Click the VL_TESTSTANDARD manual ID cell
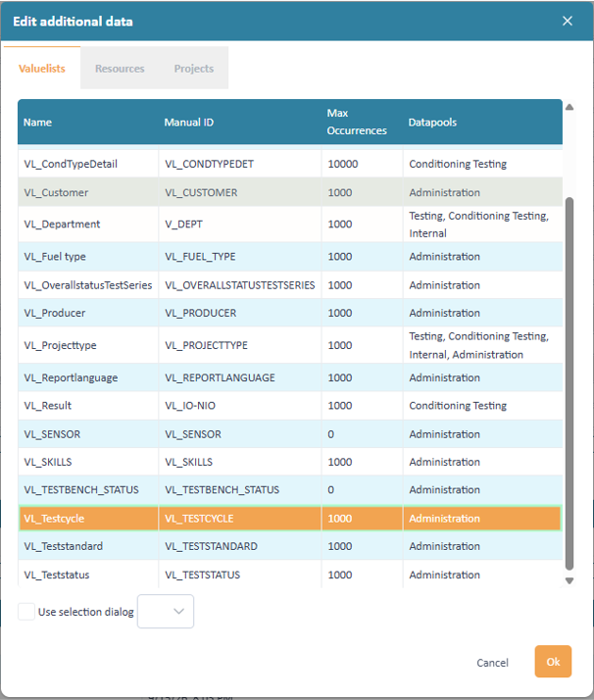 tap(240, 546)
